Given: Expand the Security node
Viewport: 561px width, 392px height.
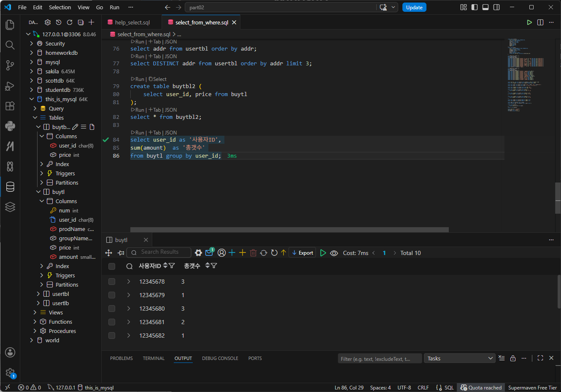Looking at the screenshot, I should coord(32,43).
